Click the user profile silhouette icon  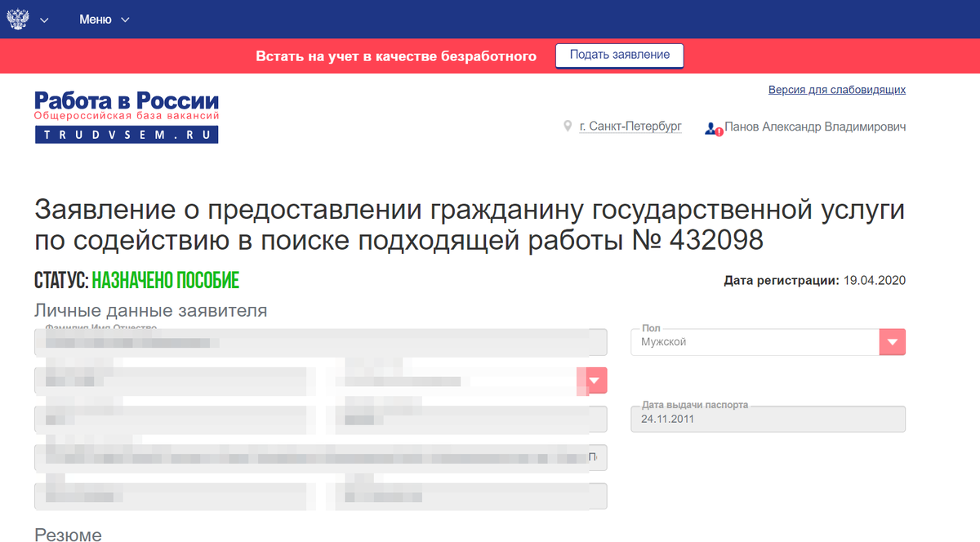click(710, 127)
